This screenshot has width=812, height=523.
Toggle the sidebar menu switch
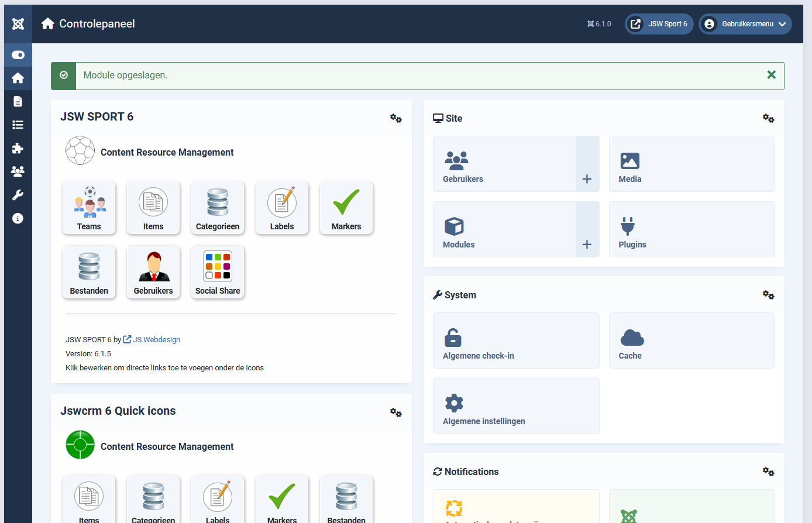tap(18, 55)
